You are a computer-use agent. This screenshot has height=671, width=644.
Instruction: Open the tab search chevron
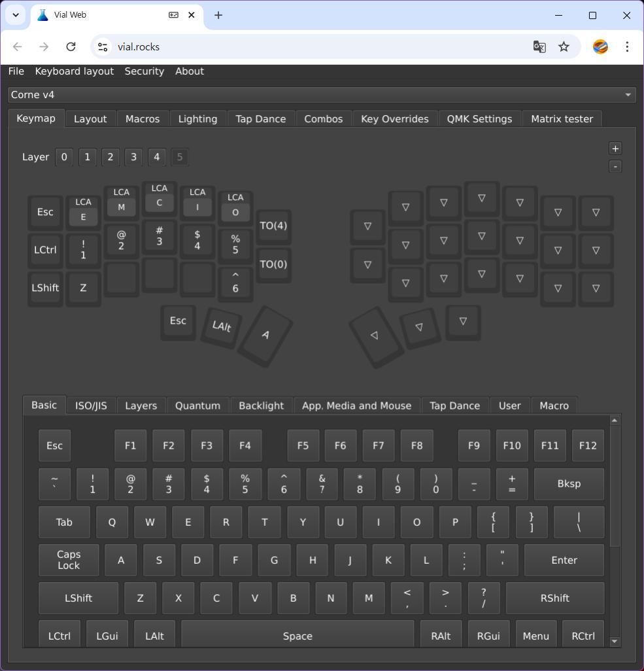click(x=16, y=15)
